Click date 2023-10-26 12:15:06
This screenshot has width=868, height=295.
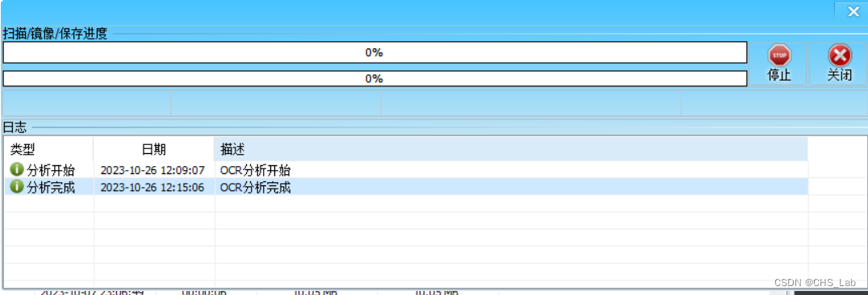click(x=152, y=188)
